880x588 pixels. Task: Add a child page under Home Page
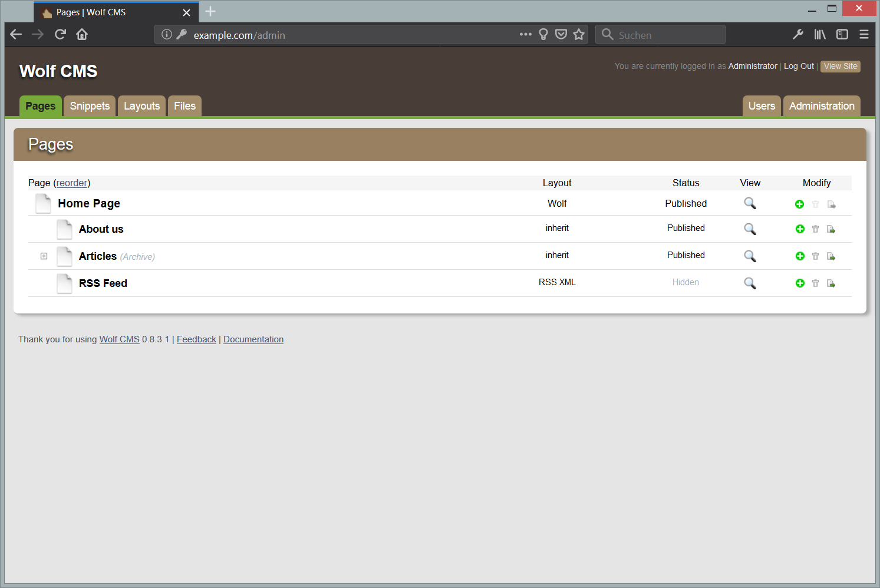pyautogui.click(x=799, y=204)
